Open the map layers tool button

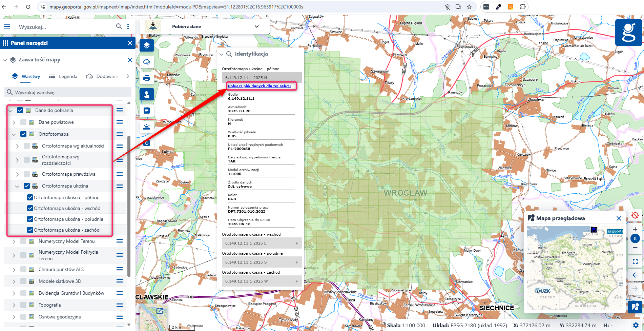tap(147, 45)
